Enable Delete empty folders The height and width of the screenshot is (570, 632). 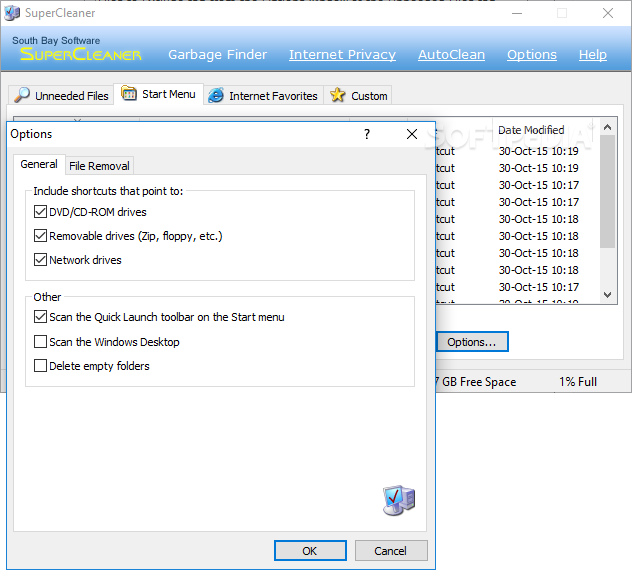40,366
